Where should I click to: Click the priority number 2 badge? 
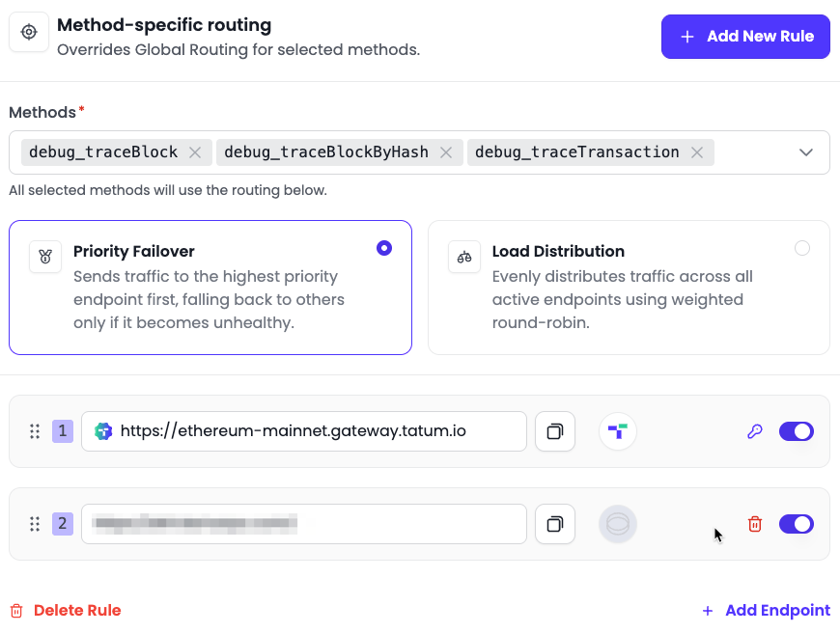63,524
